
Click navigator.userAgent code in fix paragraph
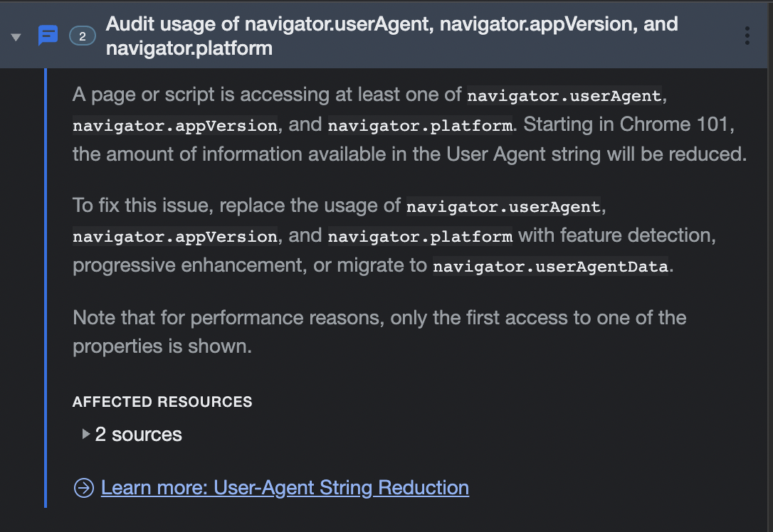503,206
